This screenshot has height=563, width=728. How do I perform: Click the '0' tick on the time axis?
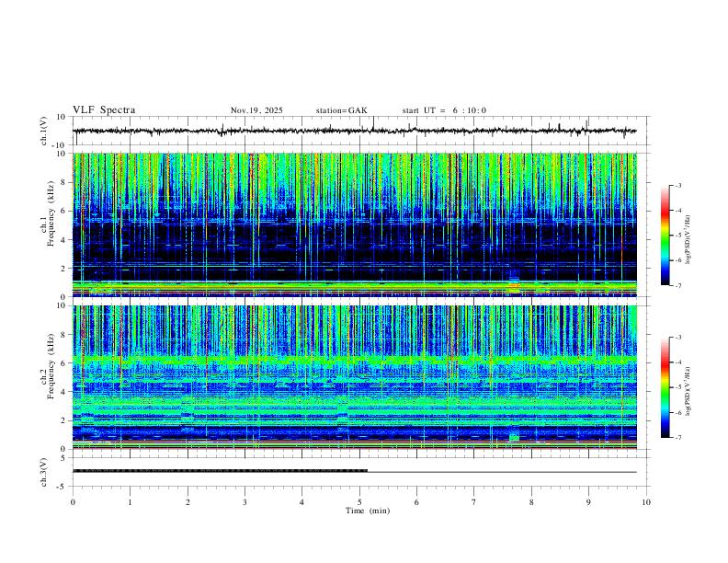[x=73, y=502]
